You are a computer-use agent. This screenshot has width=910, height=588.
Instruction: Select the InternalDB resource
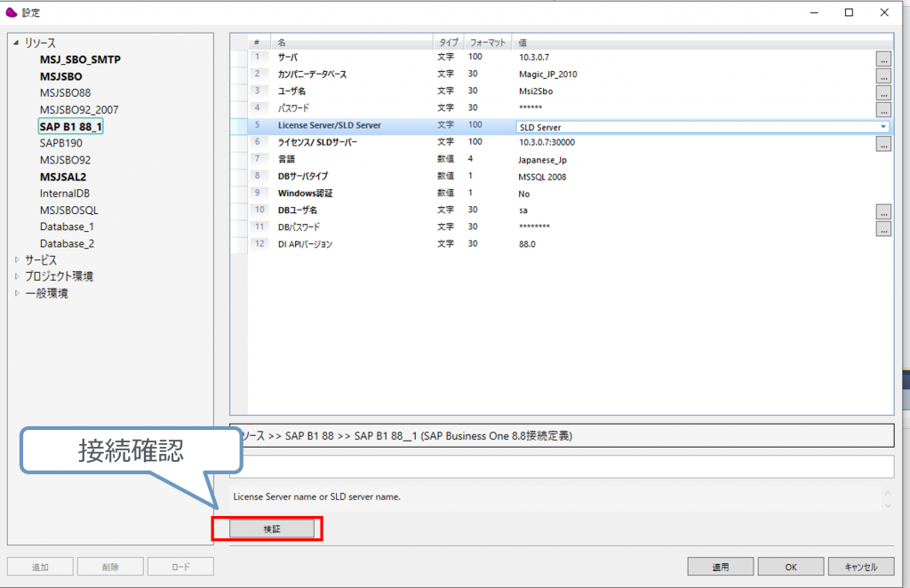pyautogui.click(x=64, y=193)
